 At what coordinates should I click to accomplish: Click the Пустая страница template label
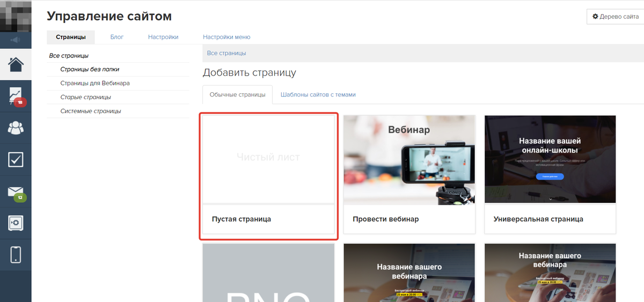(x=241, y=219)
